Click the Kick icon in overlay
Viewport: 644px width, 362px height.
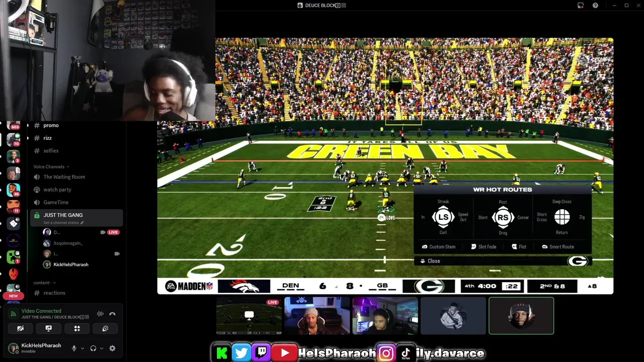pos(222,353)
